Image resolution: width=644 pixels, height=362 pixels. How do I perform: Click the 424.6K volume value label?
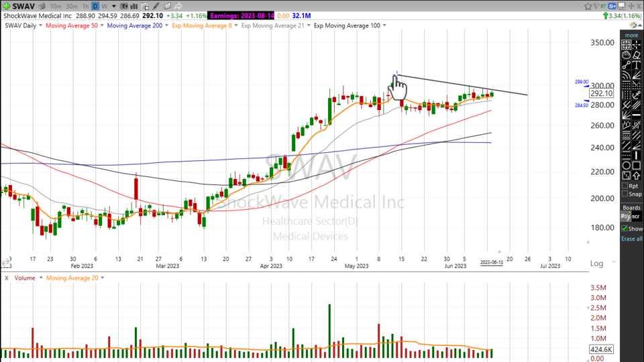(602, 349)
